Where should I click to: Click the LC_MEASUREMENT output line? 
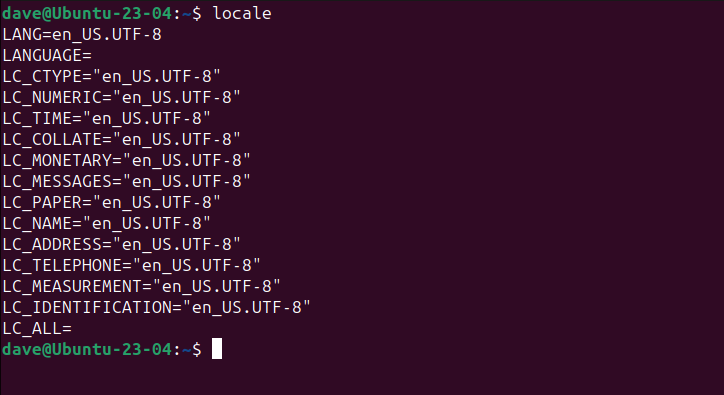tap(141, 286)
